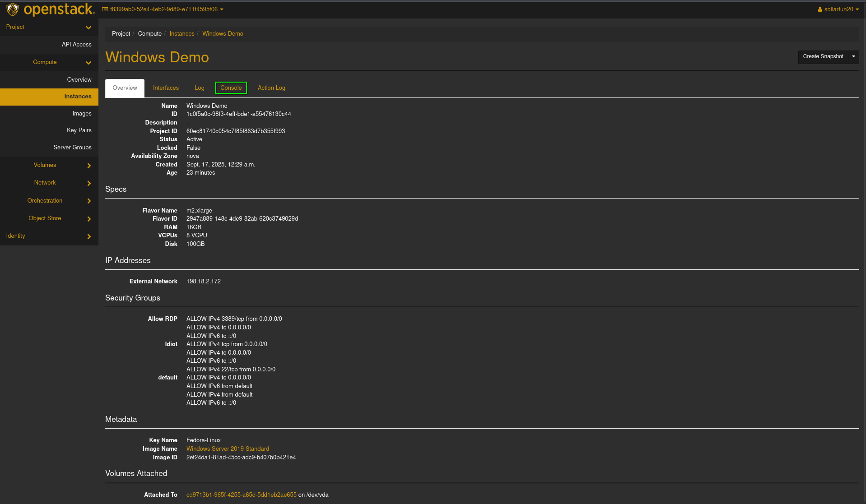
Task: Open the Log tab
Action: click(x=200, y=88)
